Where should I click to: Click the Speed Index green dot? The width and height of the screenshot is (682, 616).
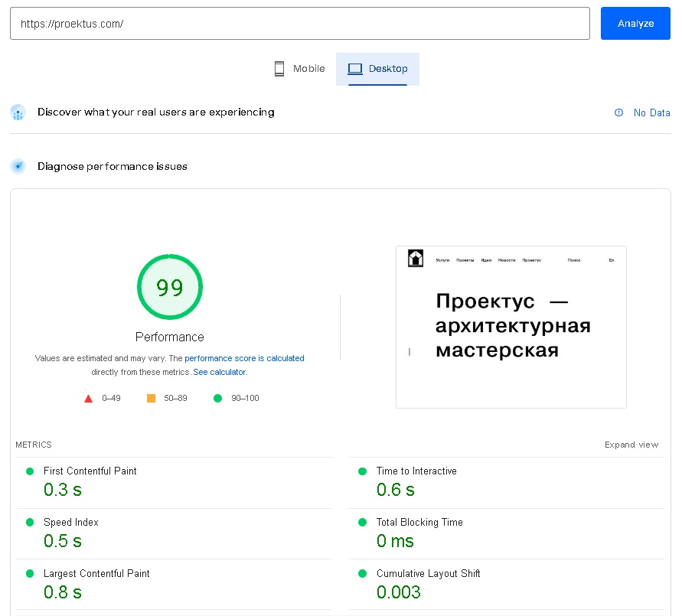coord(30,522)
